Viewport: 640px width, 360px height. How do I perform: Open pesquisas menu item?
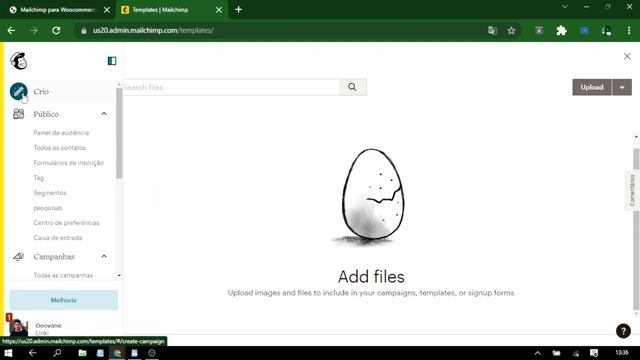pyautogui.click(x=48, y=208)
